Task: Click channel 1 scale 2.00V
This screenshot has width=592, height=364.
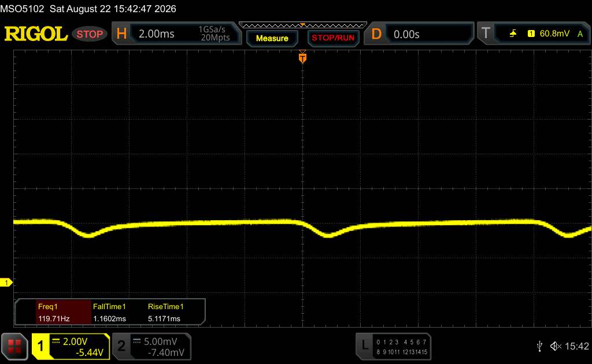Action: [x=75, y=341]
